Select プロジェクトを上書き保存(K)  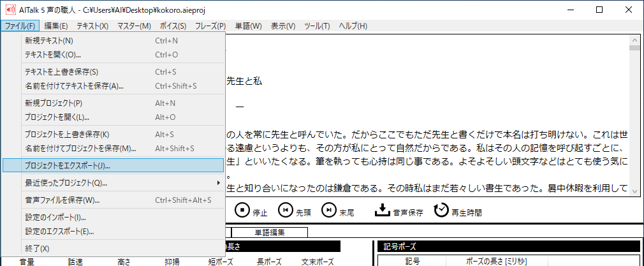[x=113, y=135]
